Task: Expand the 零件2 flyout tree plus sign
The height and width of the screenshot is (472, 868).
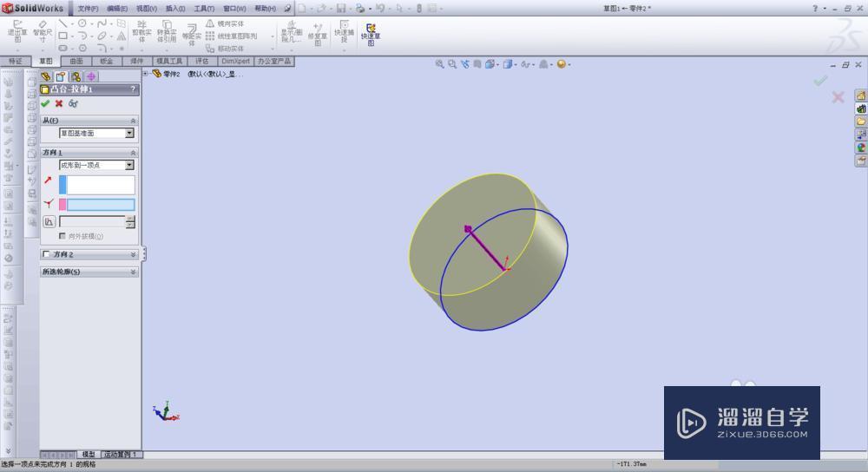Action: [146, 73]
